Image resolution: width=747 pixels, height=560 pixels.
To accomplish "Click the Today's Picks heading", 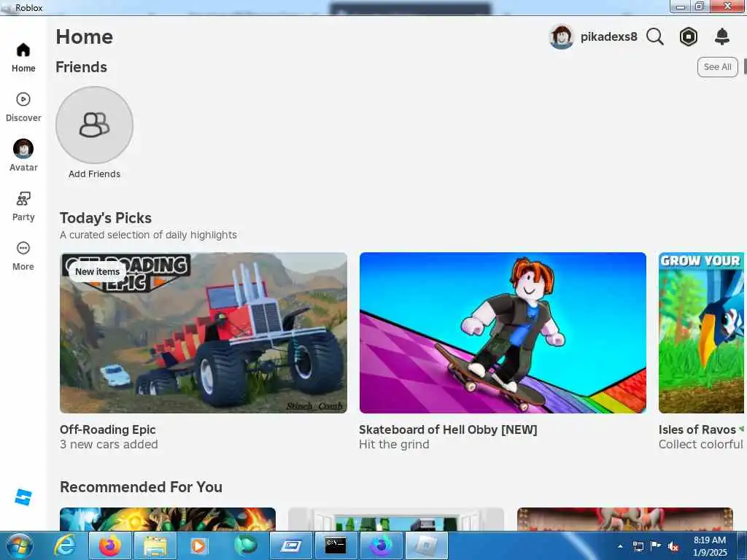I will 106,218.
